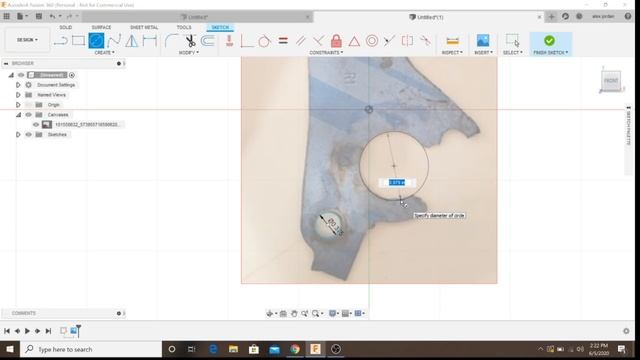Image resolution: width=640 pixels, height=360 pixels.
Task: Open the Select dropdown menu
Action: tap(513, 53)
